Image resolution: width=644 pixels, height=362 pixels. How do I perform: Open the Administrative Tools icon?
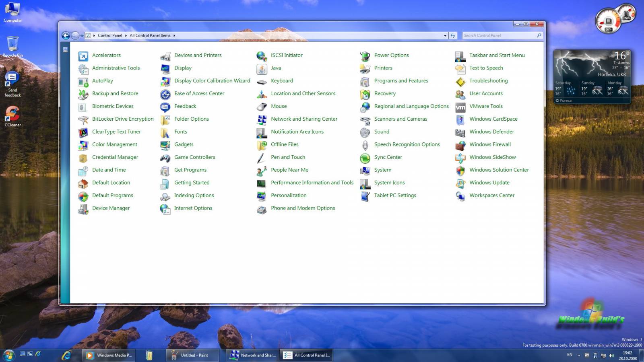click(x=83, y=69)
